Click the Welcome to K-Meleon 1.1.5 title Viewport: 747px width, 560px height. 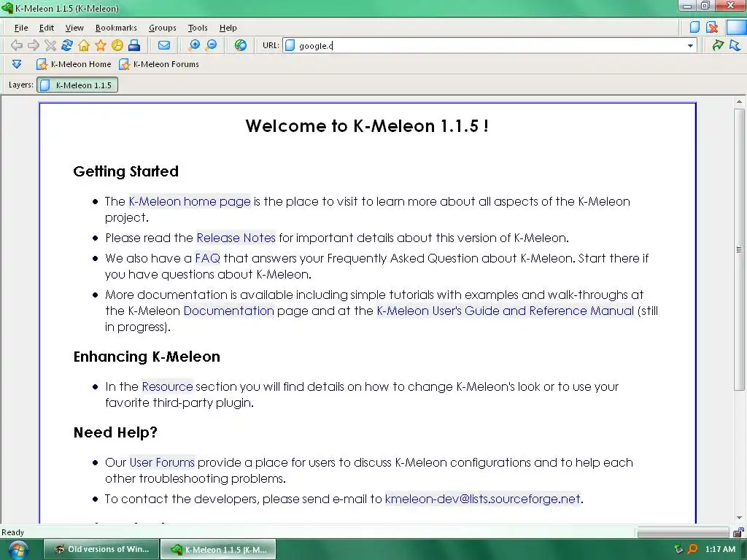coord(367,125)
